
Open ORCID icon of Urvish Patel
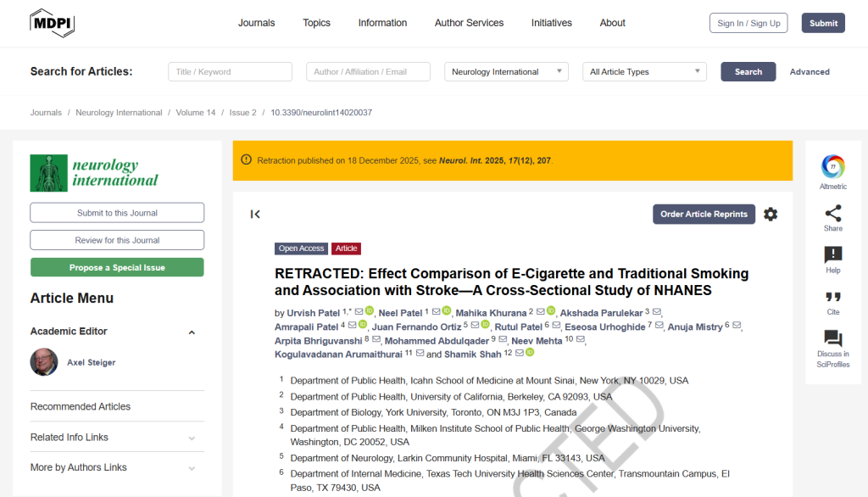(x=370, y=310)
